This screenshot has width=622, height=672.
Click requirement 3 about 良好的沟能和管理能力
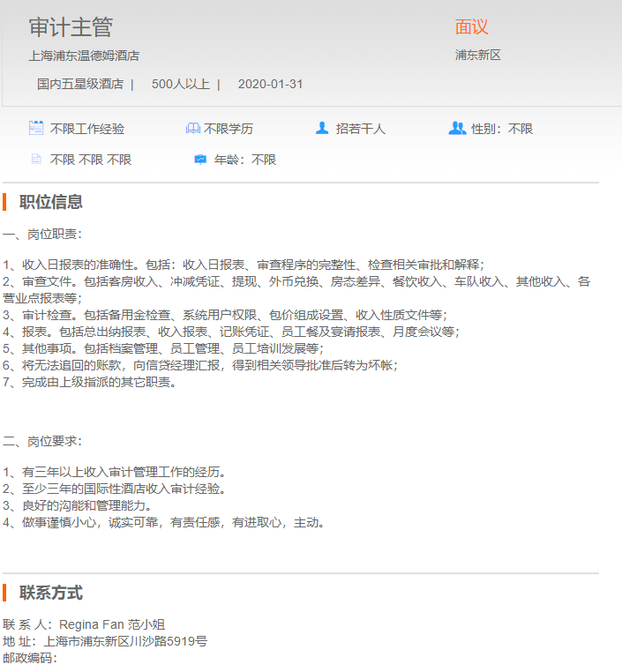click(x=77, y=505)
